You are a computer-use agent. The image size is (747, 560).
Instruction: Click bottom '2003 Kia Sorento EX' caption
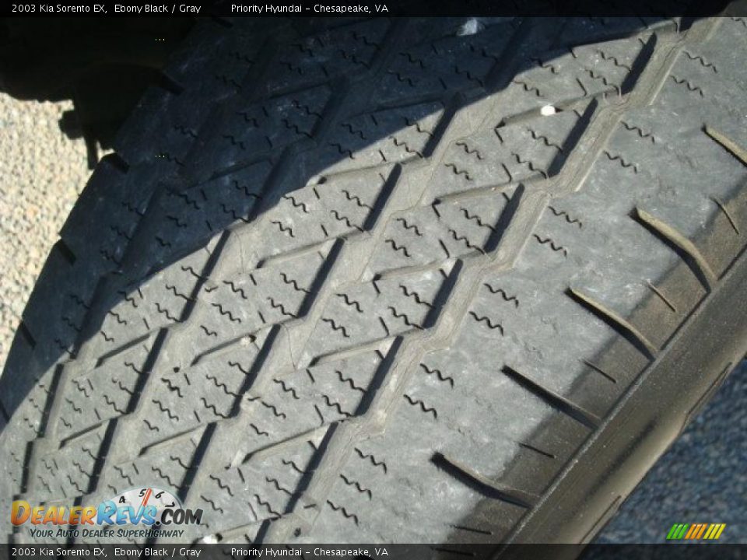[59, 551]
